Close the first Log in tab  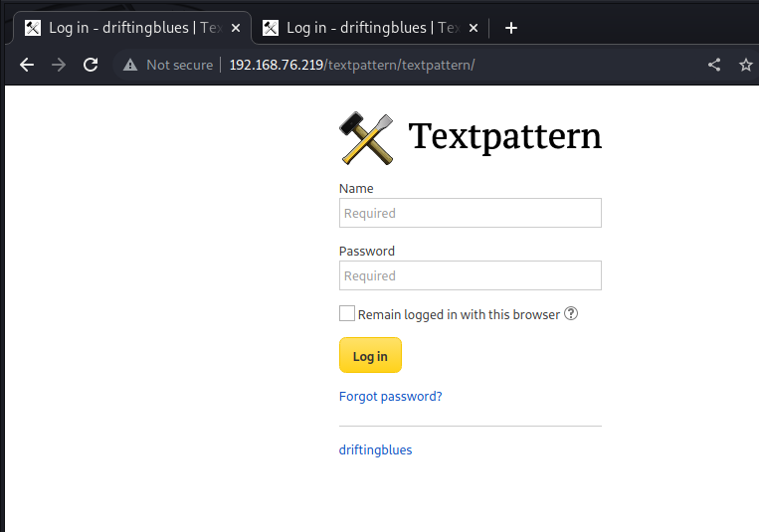click(236, 28)
